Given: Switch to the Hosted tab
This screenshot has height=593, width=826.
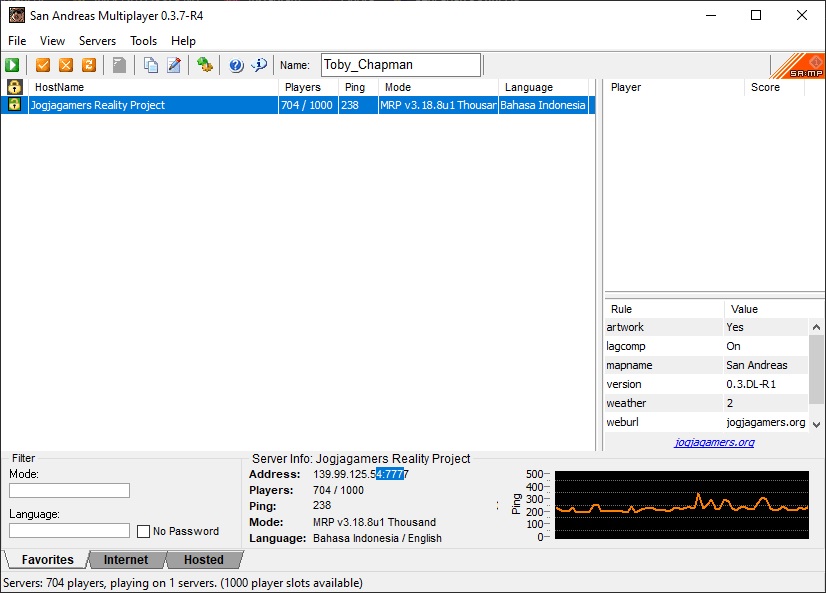Looking at the screenshot, I should click(x=204, y=559).
